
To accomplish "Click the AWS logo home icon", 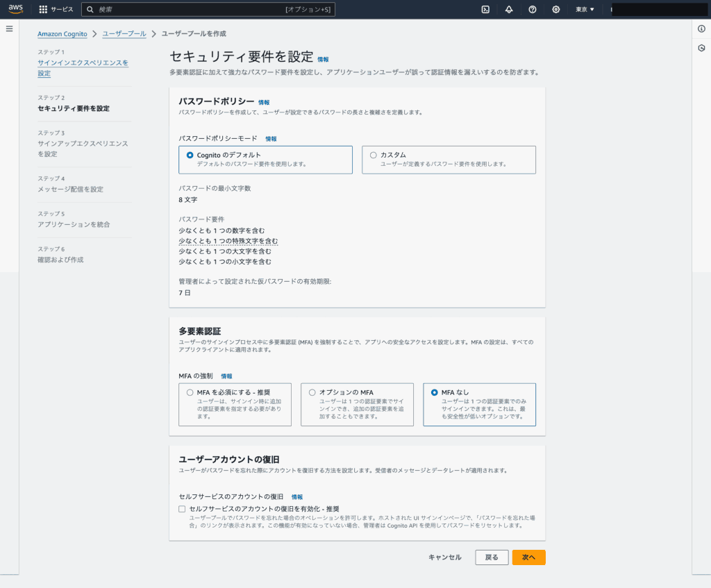I will click(15, 9).
